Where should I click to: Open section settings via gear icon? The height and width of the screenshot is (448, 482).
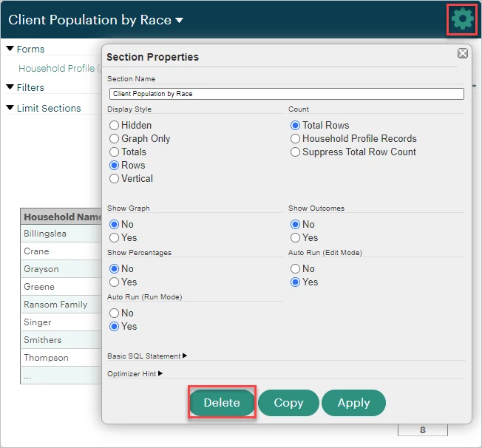coord(462,19)
